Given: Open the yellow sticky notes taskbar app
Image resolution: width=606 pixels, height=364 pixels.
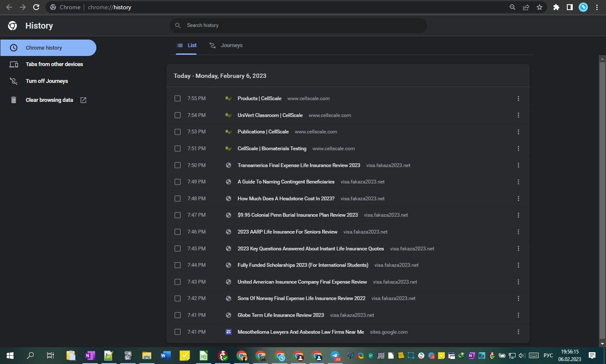Looking at the screenshot, I should [x=184, y=356].
